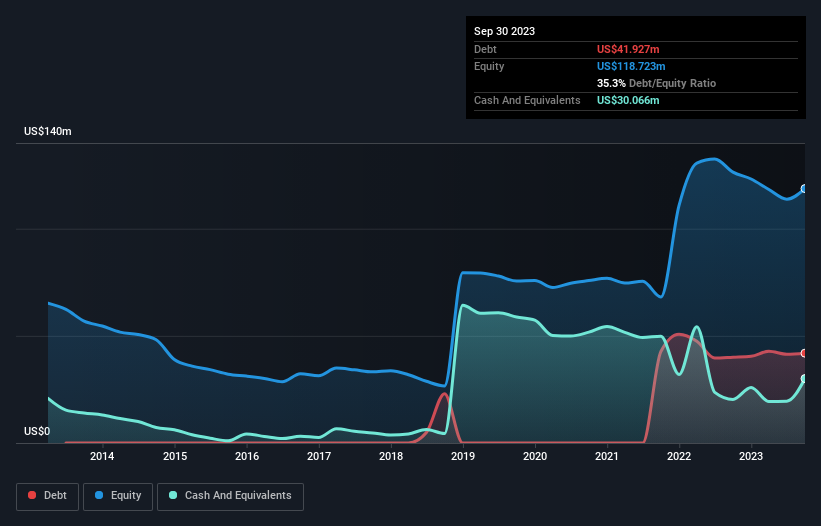Toggle Cash And Equivalents legend button
Image resolution: width=821 pixels, height=526 pixels.
coord(230,496)
